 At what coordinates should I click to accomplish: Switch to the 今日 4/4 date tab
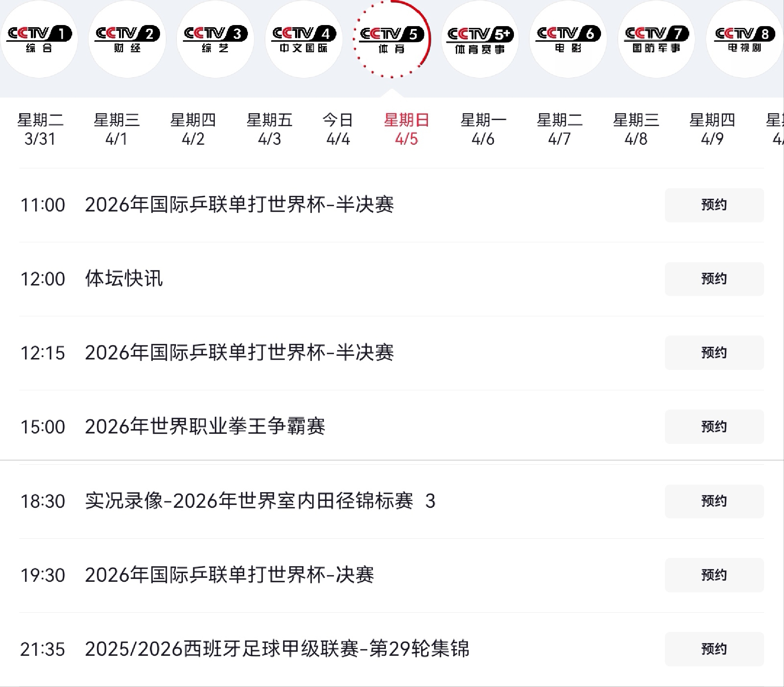click(338, 129)
